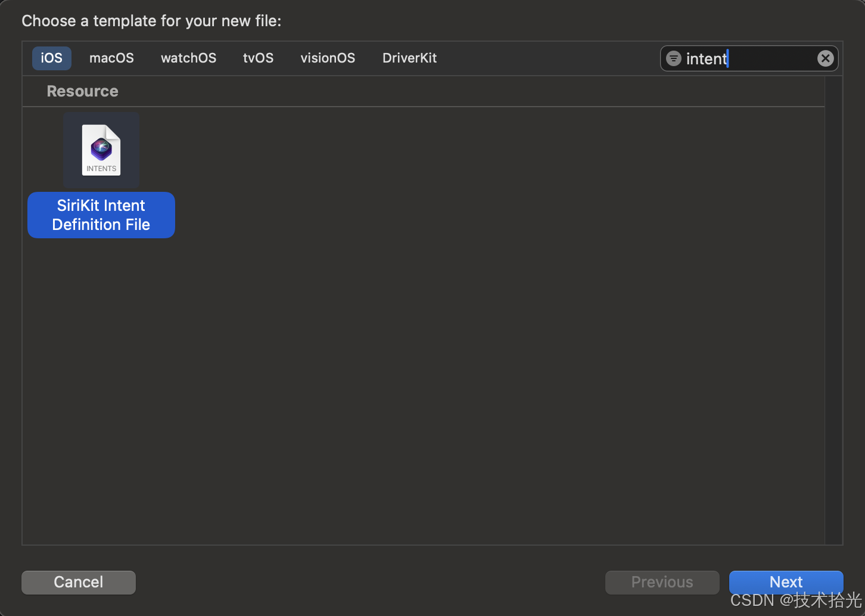The height and width of the screenshot is (616, 865).
Task: Switch to the tvOS tab
Action: (x=258, y=58)
